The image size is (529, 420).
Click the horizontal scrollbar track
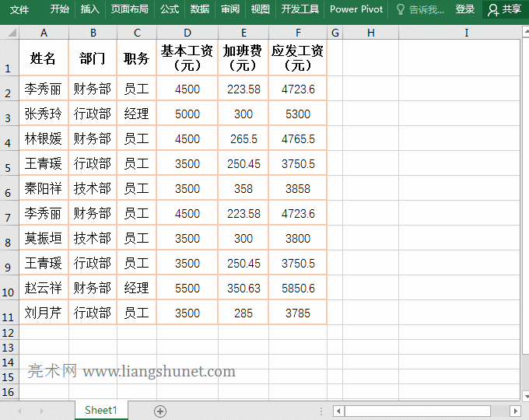click(x=500, y=411)
